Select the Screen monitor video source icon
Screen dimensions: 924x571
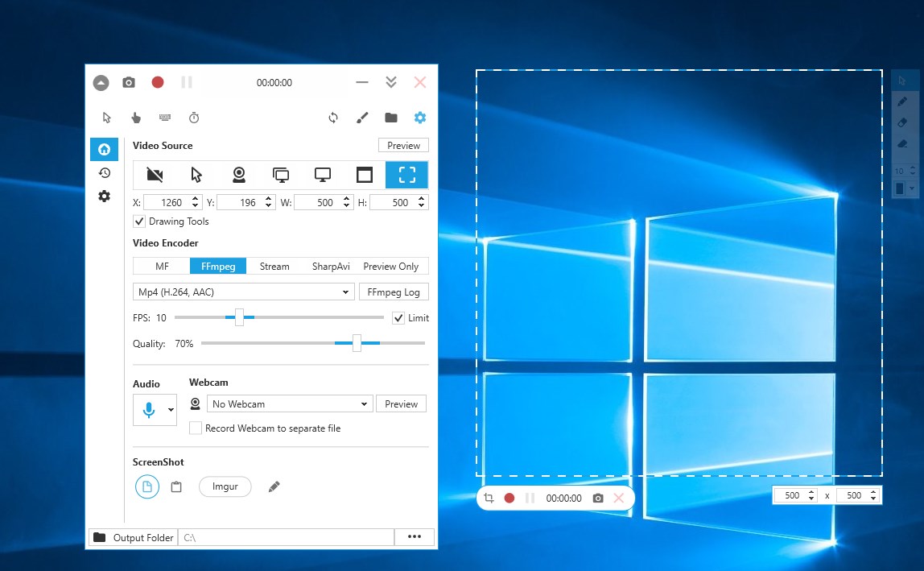pos(322,175)
